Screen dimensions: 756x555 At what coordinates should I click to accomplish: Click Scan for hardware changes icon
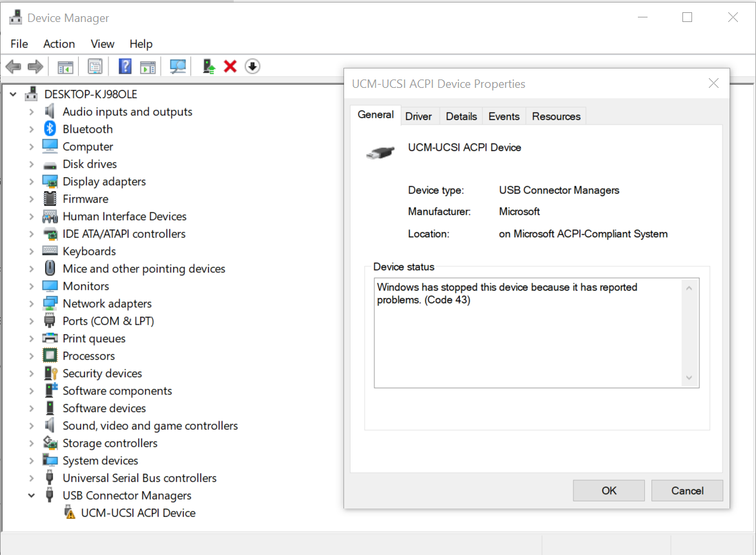(178, 66)
